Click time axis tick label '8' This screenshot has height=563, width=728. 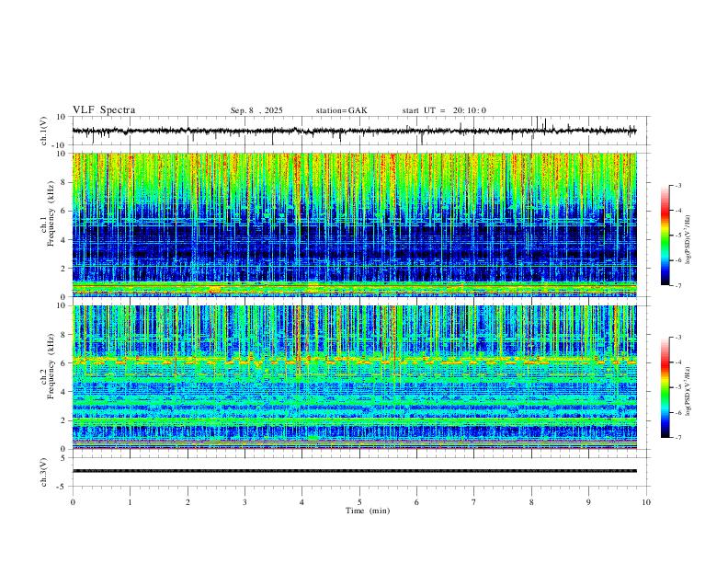(x=531, y=502)
